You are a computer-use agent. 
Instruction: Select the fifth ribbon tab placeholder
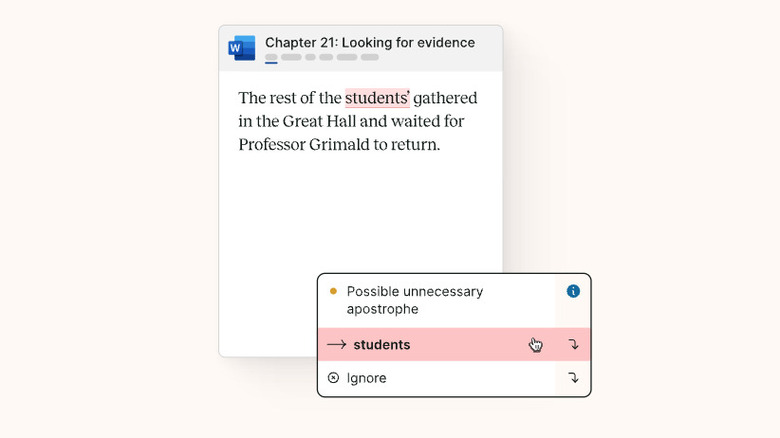click(x=346, y=57)
